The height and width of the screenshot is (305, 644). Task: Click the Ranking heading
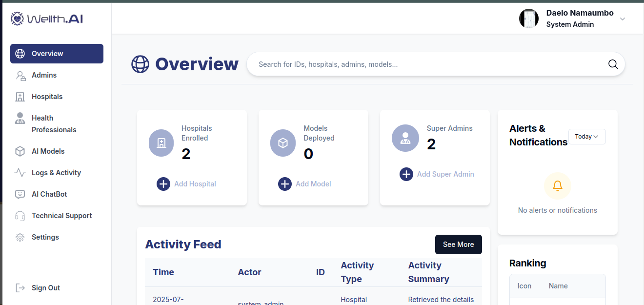click(528, 263)
